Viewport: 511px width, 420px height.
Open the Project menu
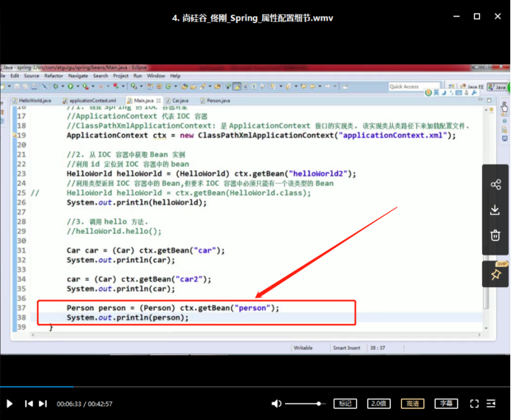(x=120, y=75)
